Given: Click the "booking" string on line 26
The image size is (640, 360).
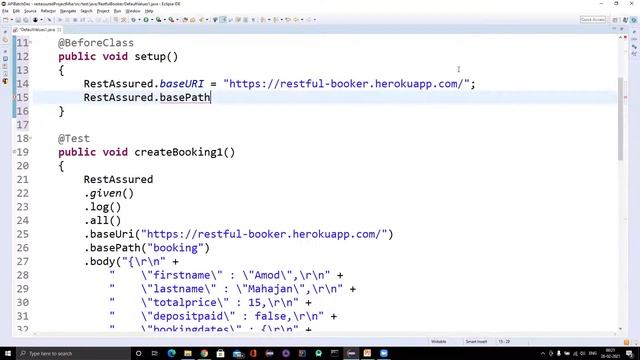Looking at the screenshot, I should [175, 248].
